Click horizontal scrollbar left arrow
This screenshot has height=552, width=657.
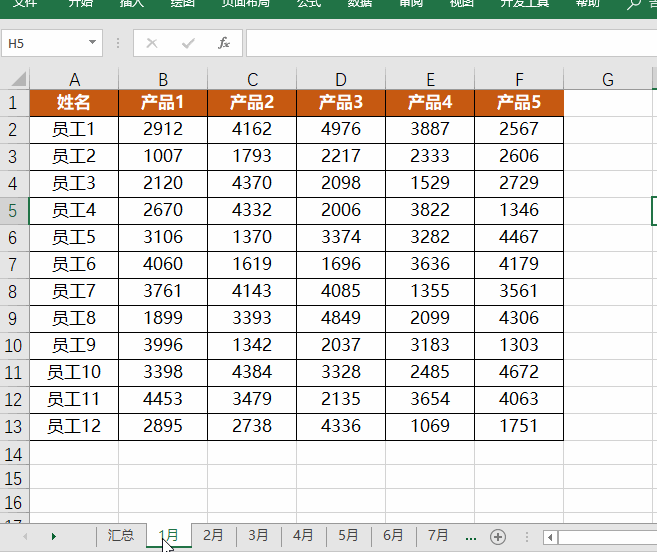(x=550, y=537)
